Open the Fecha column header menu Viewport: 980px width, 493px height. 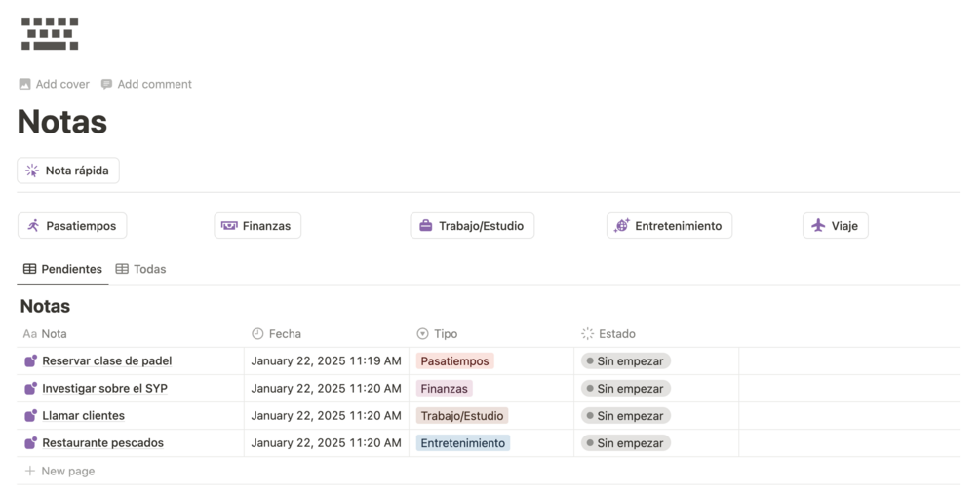point(284,334)
